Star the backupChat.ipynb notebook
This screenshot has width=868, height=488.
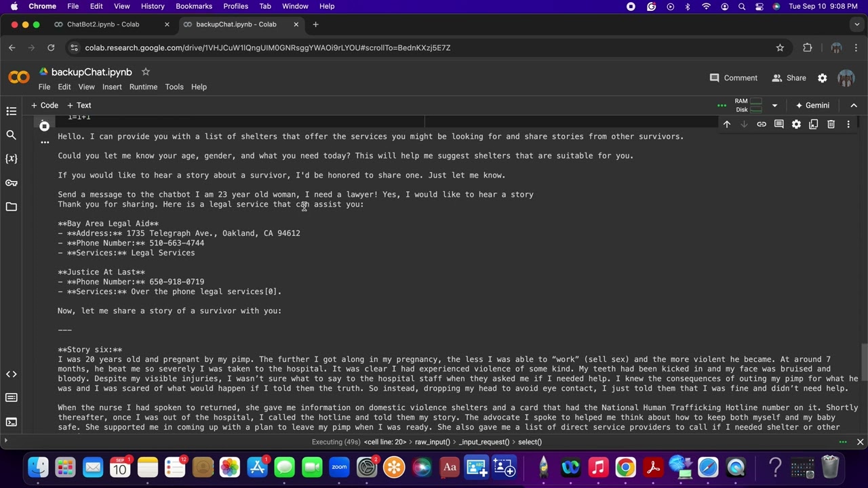(145, 72)
